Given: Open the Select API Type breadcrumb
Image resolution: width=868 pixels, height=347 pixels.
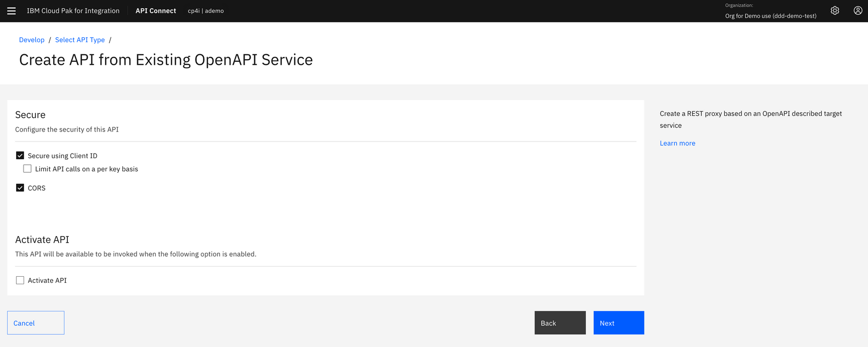Looking at the screenshot, I should (x=80, y=40).
